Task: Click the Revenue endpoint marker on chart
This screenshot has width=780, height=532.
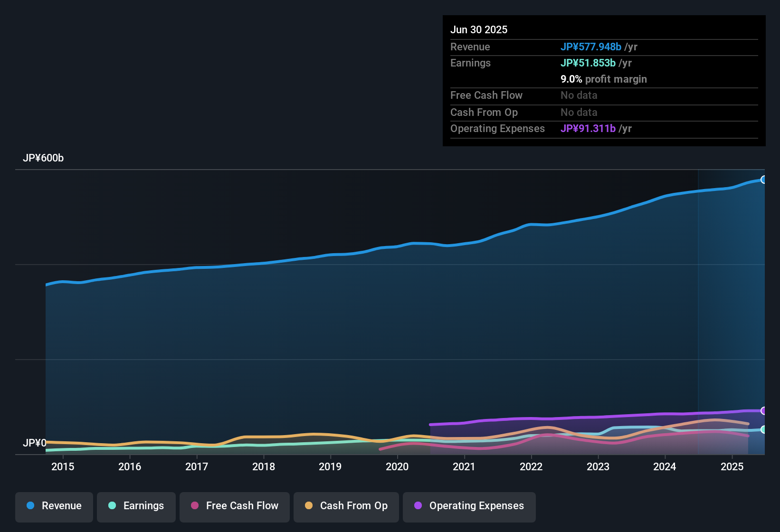Action: click(x=764, y=180)
